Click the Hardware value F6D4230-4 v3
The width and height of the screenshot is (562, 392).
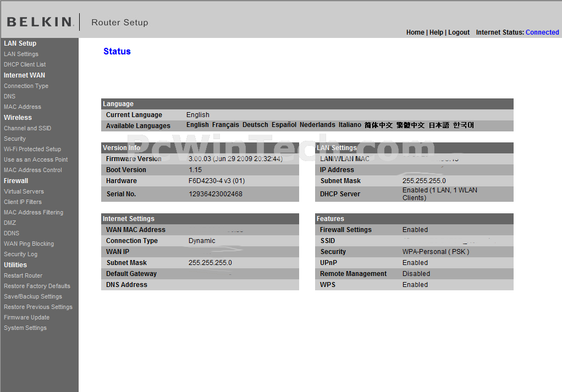click(x=217, y=181)
